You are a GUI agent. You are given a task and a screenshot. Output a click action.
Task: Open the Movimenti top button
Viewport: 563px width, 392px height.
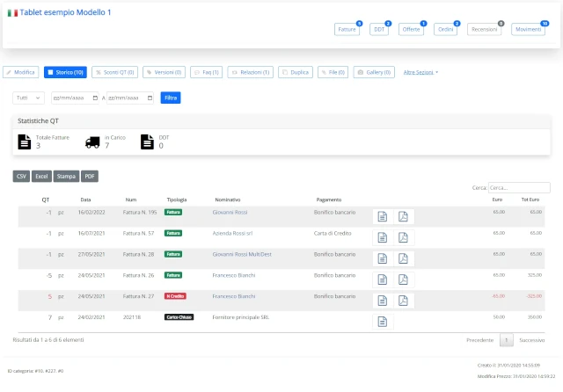coord(528,29)
